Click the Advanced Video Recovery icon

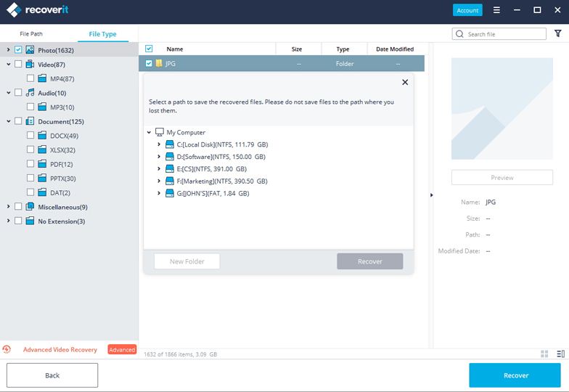point(7,349)
